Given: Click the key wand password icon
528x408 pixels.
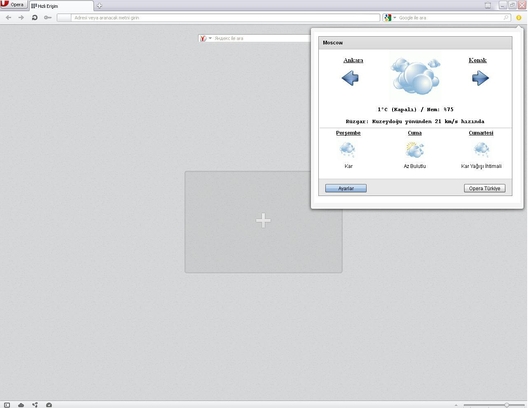Looking at the screenshot, I should point(47,18).
